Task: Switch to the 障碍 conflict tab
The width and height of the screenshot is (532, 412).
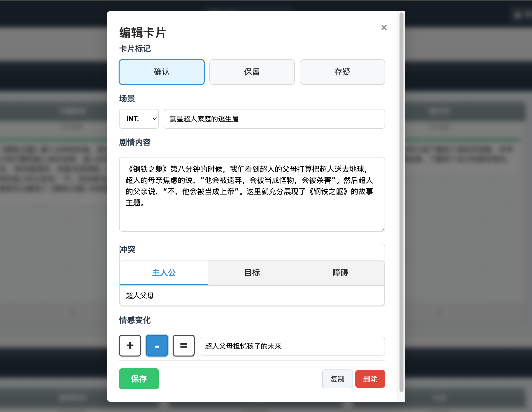Action: (340, 273)
